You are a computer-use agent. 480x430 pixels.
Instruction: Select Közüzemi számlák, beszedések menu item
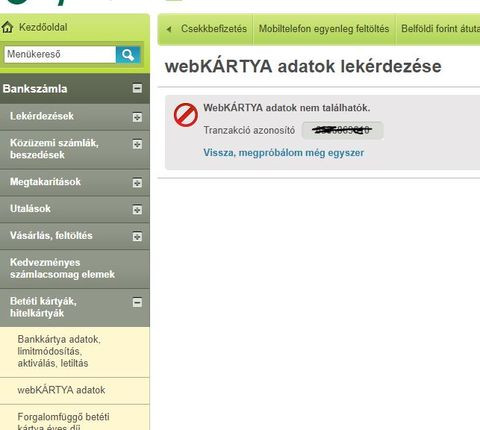point(54,149)
